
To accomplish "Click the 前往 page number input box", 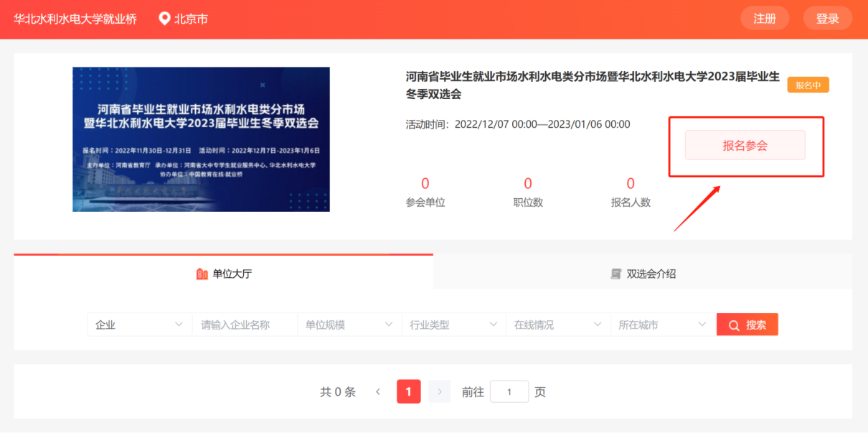I will (509, 391).
